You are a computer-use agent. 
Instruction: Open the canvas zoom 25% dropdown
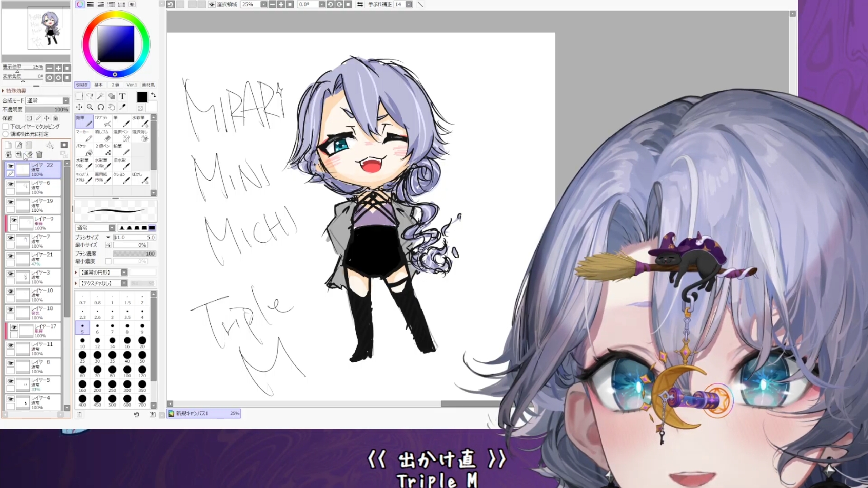point(263,4)
